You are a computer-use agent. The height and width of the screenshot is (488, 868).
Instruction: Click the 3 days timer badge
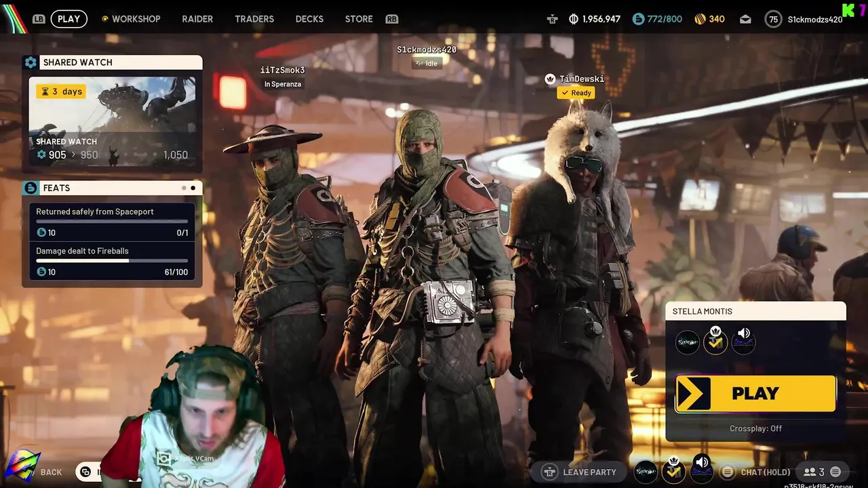coord(61,91)
